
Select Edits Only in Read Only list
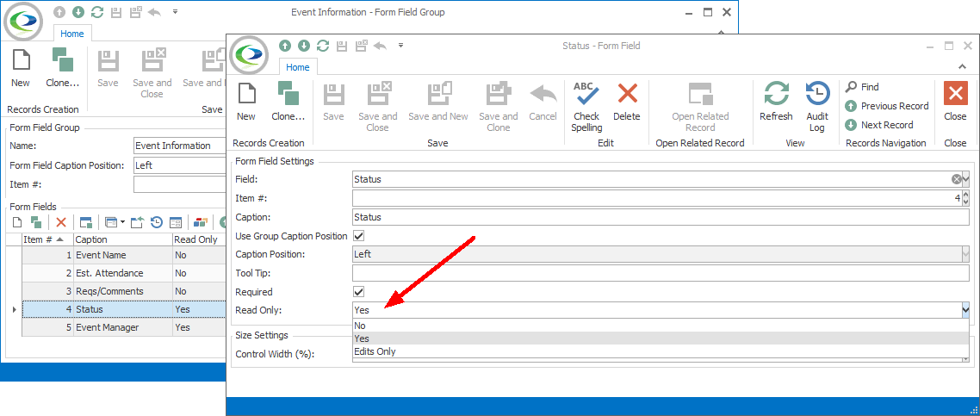click(x=661, y=351)
